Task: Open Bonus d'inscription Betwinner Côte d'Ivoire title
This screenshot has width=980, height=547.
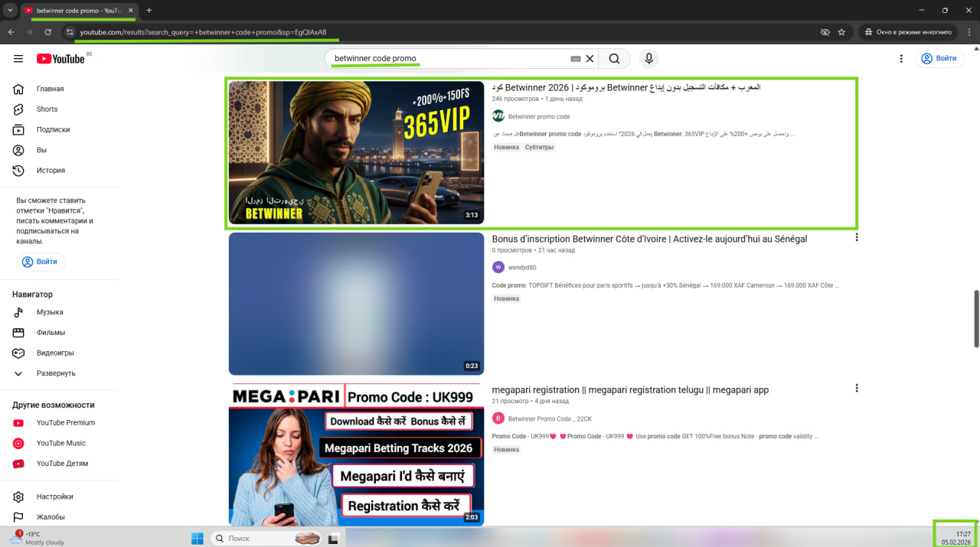Action: 649,239
